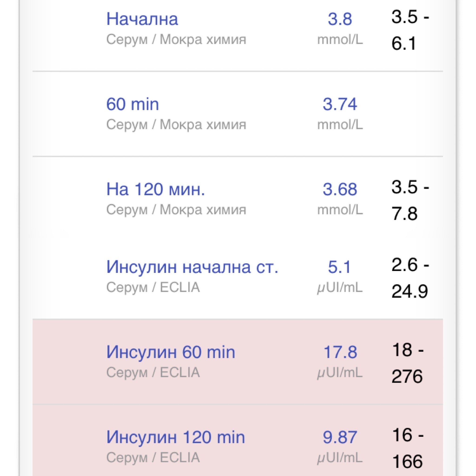Click the 60 min glucose test name
Image resolution: width=476 pixels, height=476 pixels.
click(132, 104)
